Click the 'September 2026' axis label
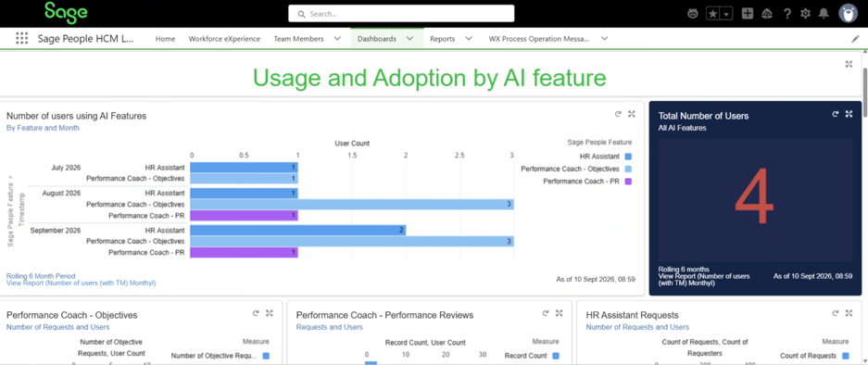Viewport: 868px width, 365px height. (x=56, y=231)
